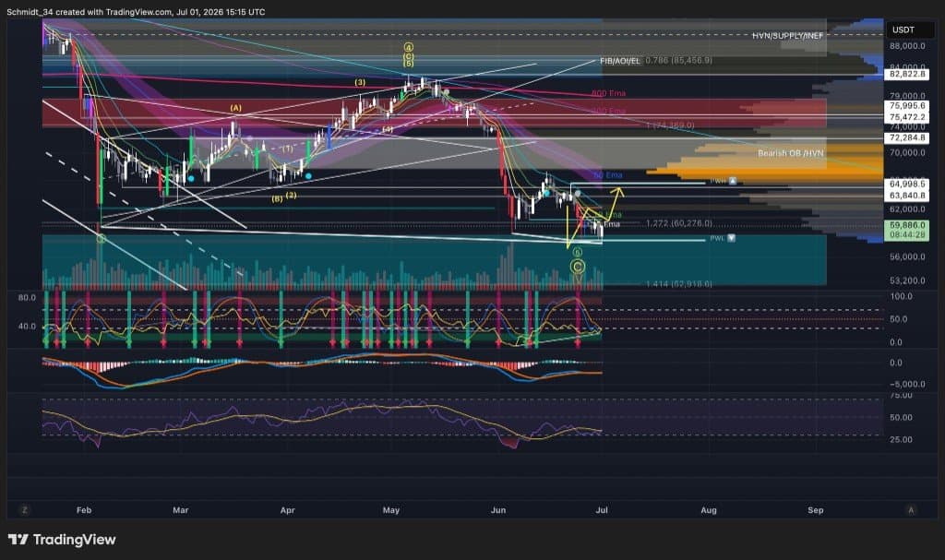945x560 pixels.
Task: Select the 50 Ema label
Action: (608, 174)
